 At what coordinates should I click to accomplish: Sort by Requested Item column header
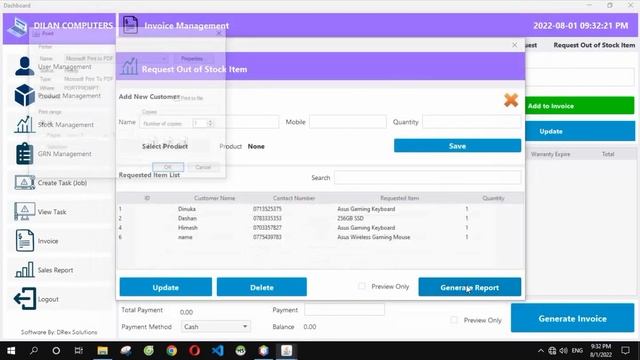point(399,198)
